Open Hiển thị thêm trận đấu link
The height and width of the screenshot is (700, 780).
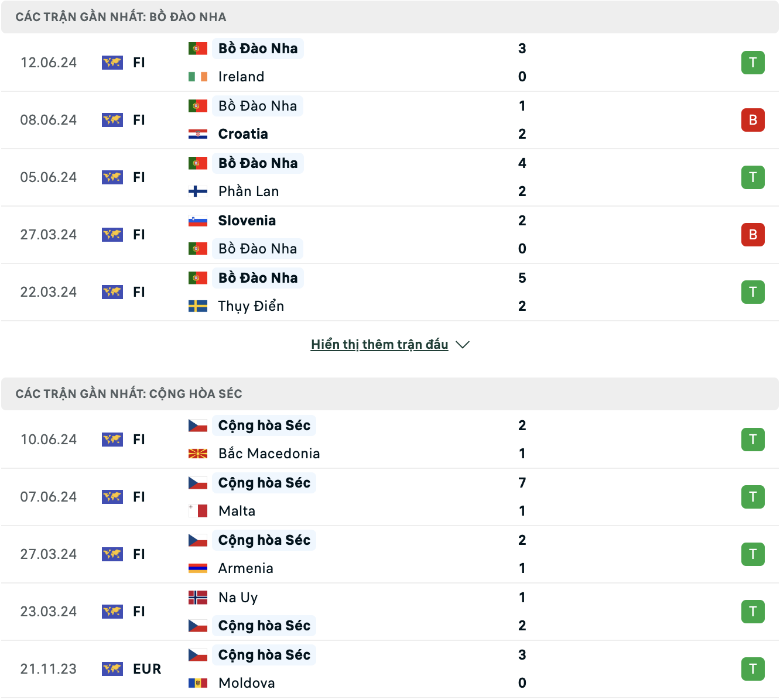pyautogui.click(x=379, y=345)
